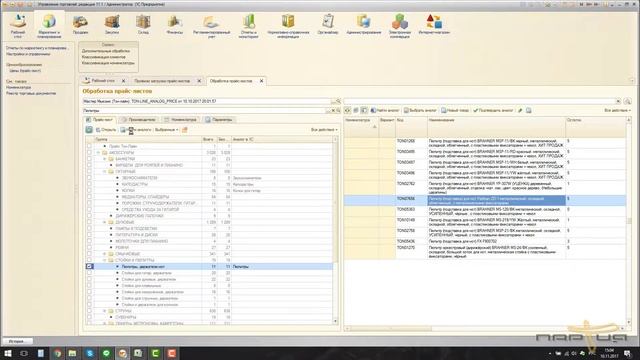Switch to the Правила загрузки прайс-листов tab
Viewport: 640px width, 360px height.
pyautogui.click(x=162, y=81)
